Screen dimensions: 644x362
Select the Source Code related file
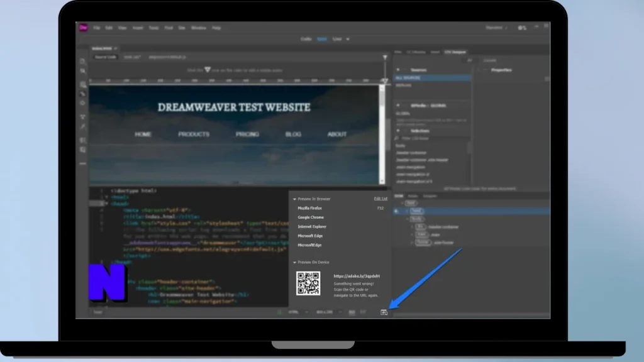106,57
